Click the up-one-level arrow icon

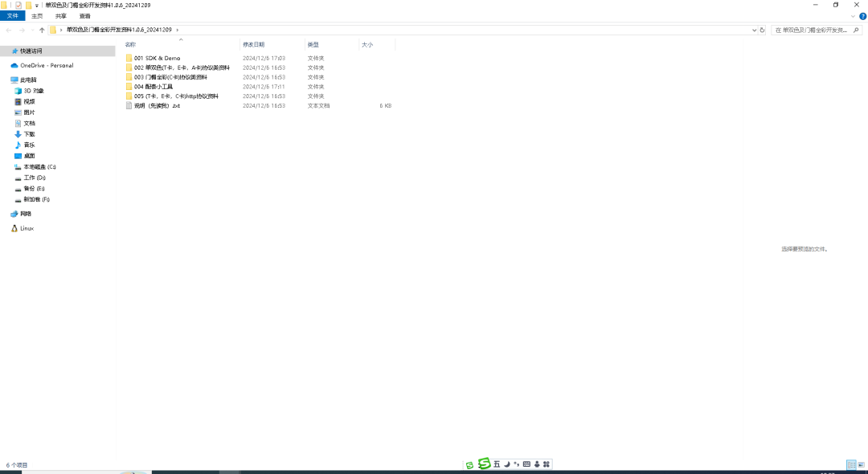click(42, 30)
